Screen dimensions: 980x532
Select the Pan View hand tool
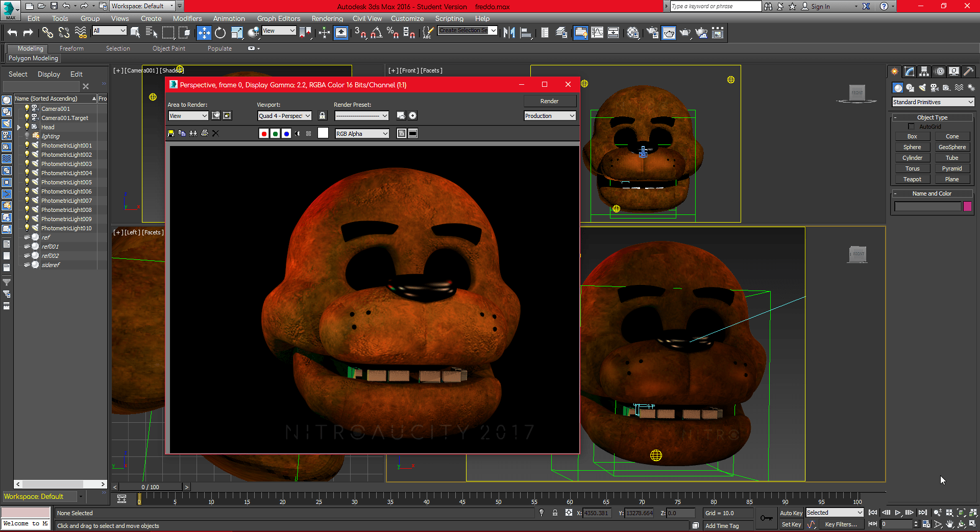(x=950, y=524)
